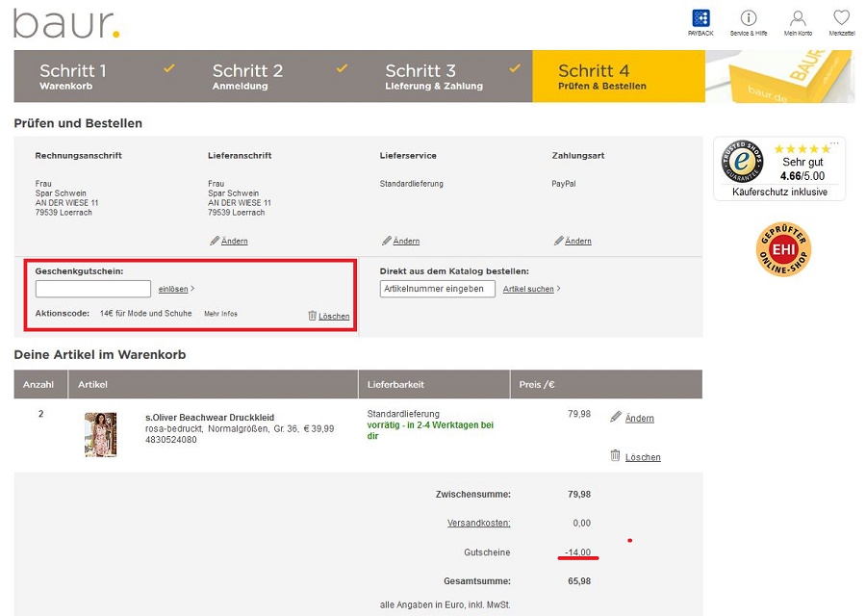Screen dimensions: 866x616
Task: Focus the Geschenkgutschein input field
Action: (x=93, y=289)
